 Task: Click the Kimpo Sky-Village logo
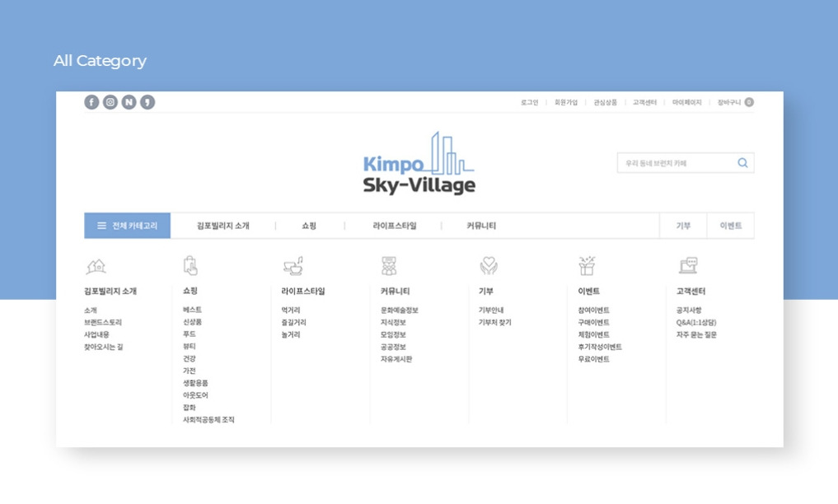pyautogui.click(x=419, y=163)
